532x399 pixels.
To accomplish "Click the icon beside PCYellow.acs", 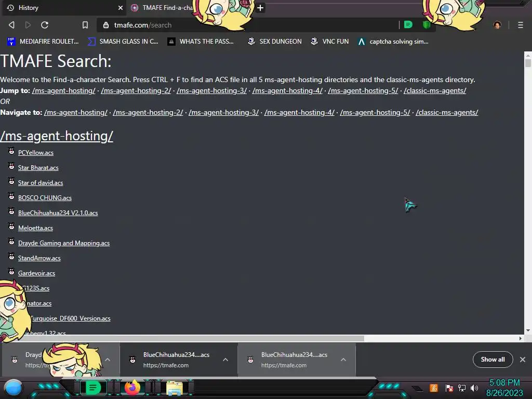I will (11, 151).
